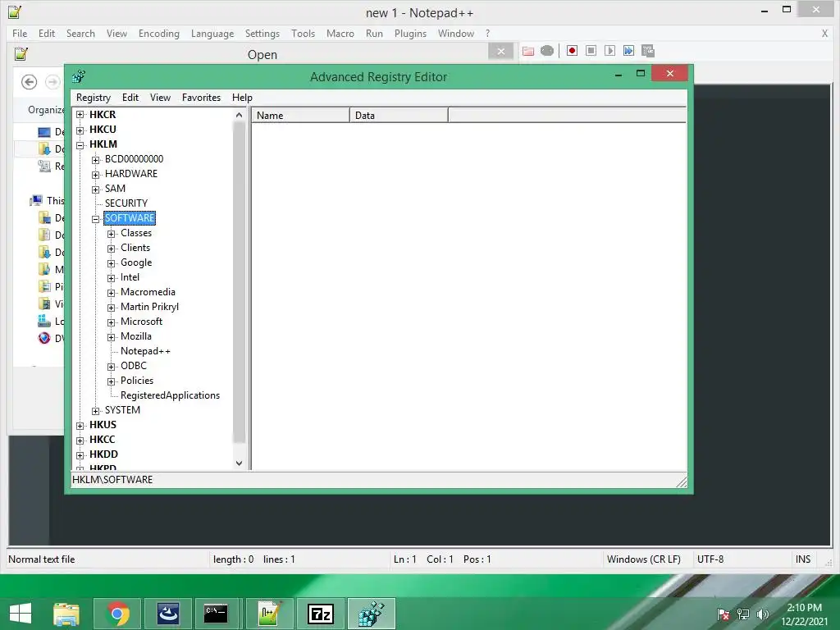Click the Back arrow in Open dialog
840x630 pixels.
29,82
